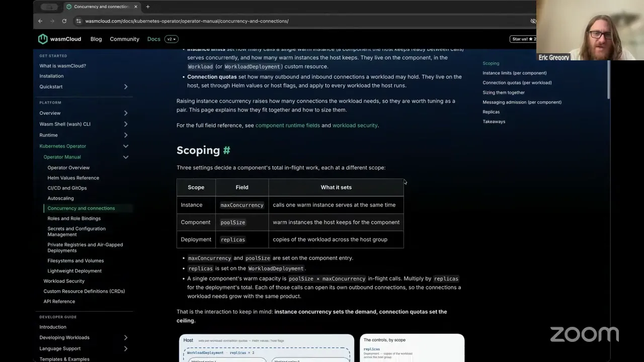Click the poolSize cell in the scoping table

pos(242,222)
